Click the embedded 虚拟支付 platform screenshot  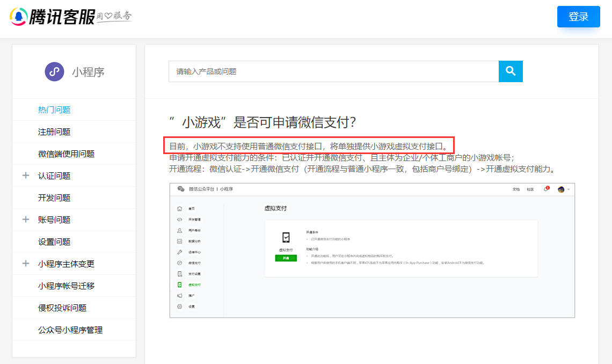click(x=372, y=251)
